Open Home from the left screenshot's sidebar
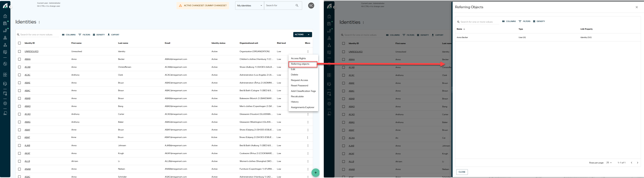The width and height of the screenshot is (644, 178). (x=5, y=16)
